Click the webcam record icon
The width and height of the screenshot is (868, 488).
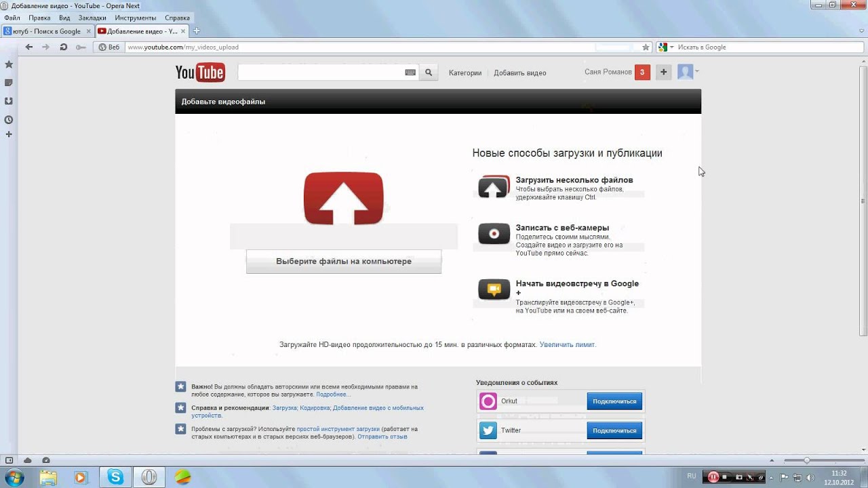pos(494,234)
